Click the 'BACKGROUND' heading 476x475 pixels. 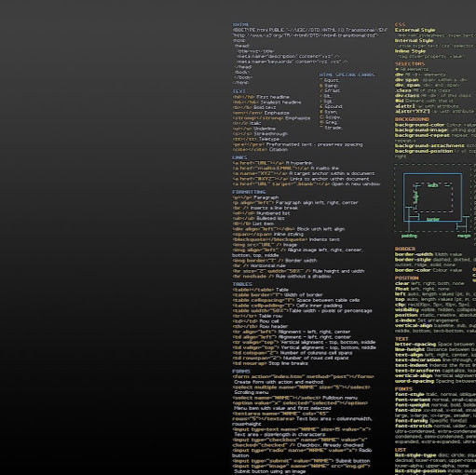pos(412,119)
